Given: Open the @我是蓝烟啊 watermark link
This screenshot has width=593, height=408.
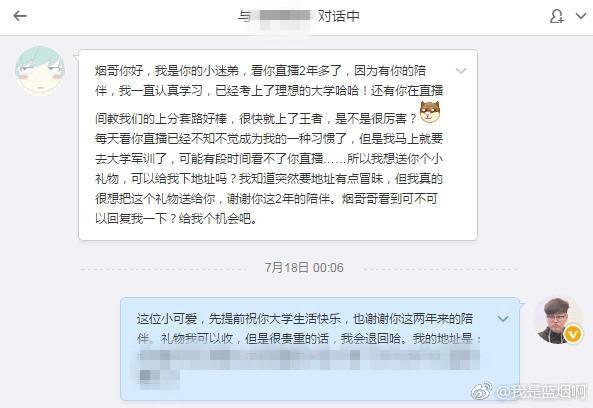Looking at the screenshot, I should pyautogui.click(x=541, y=392).
